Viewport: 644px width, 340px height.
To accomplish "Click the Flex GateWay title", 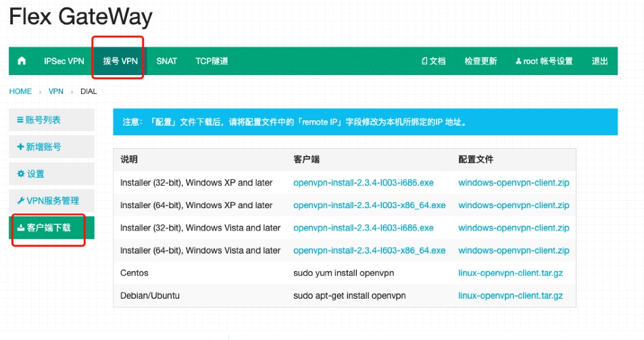I will click(80, 18).
